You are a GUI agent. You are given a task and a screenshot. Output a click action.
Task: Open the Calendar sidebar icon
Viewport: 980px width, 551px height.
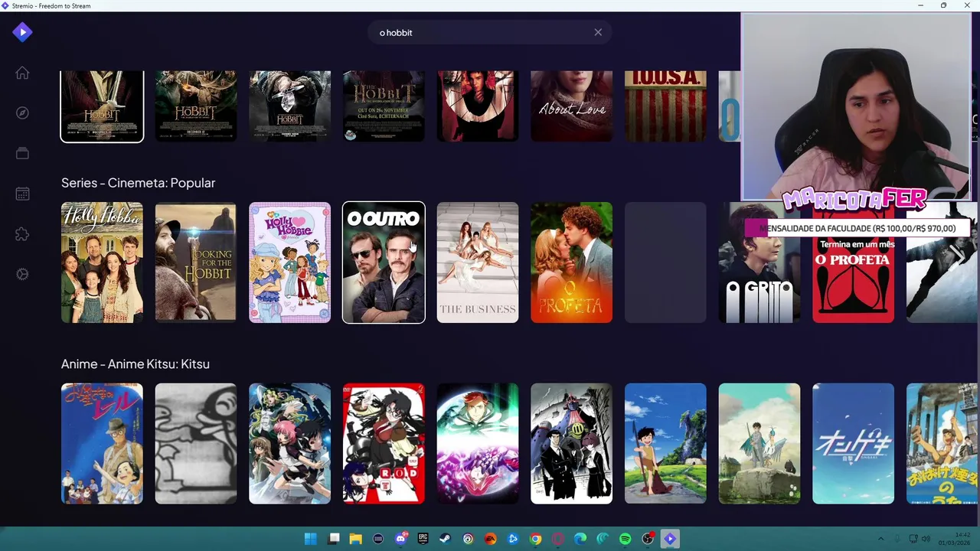(22, 194)
